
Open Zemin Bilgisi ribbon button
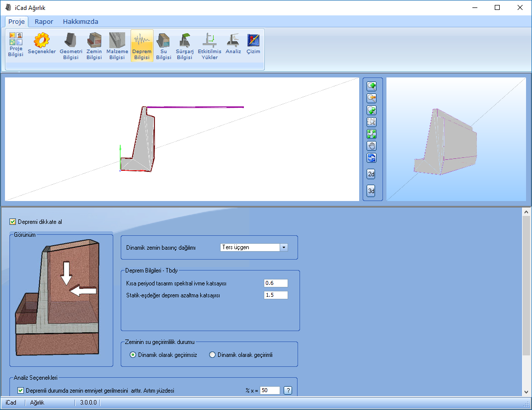pos(94,46)
